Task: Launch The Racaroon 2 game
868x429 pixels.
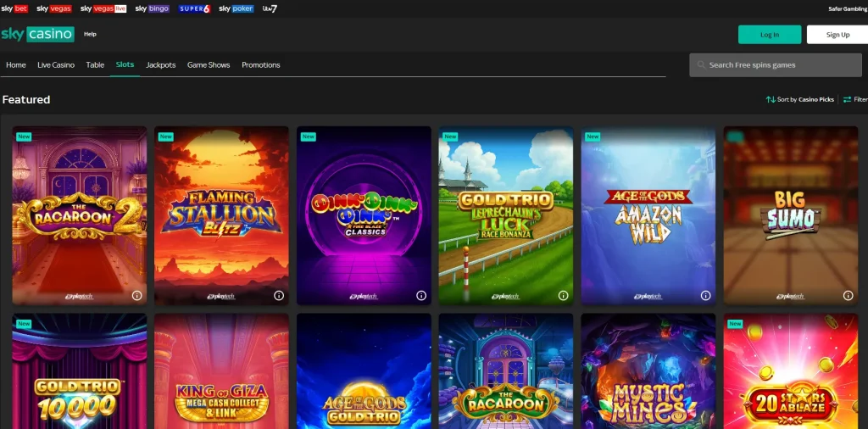Action: coord(80,215)
